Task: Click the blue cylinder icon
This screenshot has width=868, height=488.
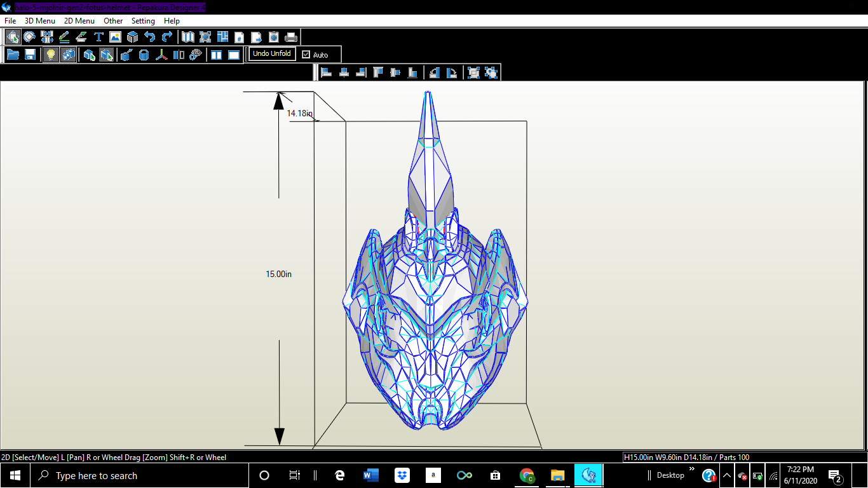Action: [144, 55]
